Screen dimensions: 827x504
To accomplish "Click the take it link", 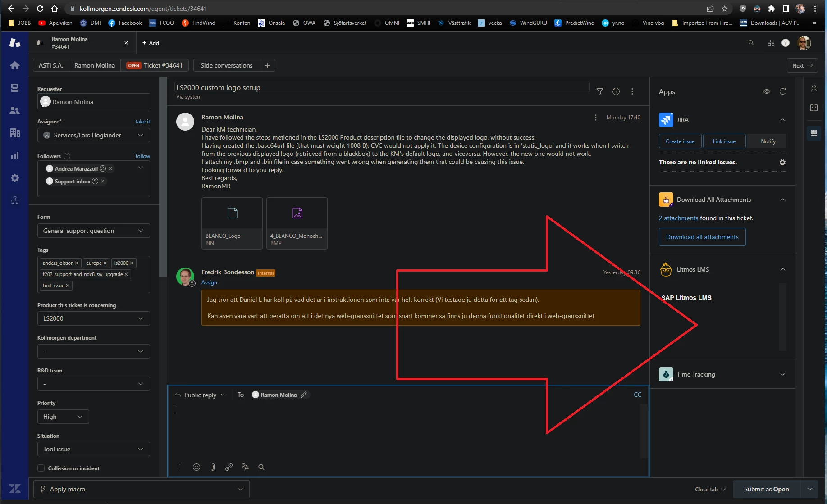I will (142, 122).
